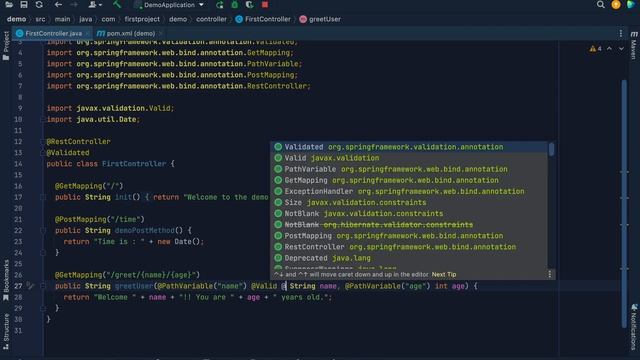This screenshot has height=360, width=640.
Task: Select 'firstproject' breadcrumb
Action: pyautogui.click(x=142, y=19)
